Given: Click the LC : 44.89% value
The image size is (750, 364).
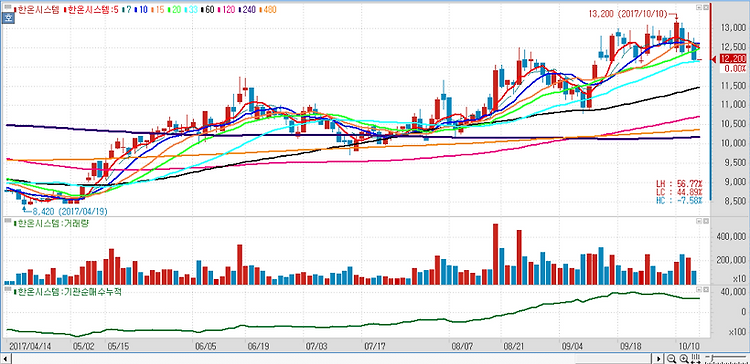Looking at the screenshot, I should pos(679,191).
